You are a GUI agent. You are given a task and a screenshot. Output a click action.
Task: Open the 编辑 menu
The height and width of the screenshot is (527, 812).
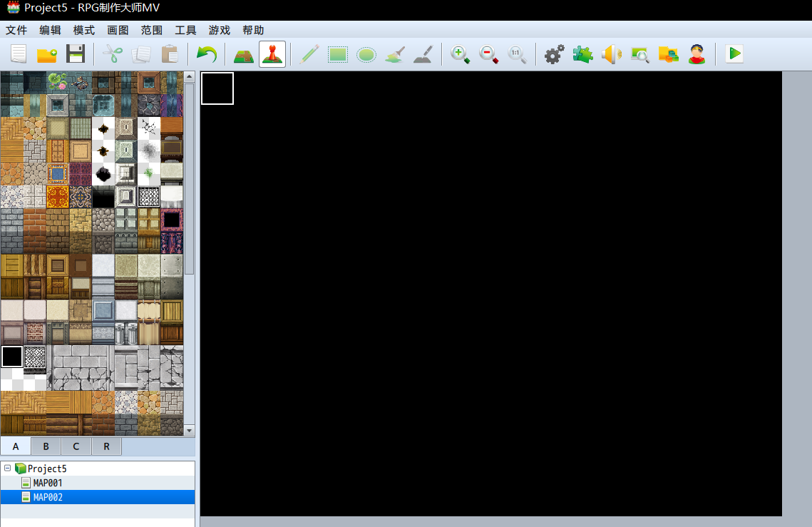[x=50, y=30]
